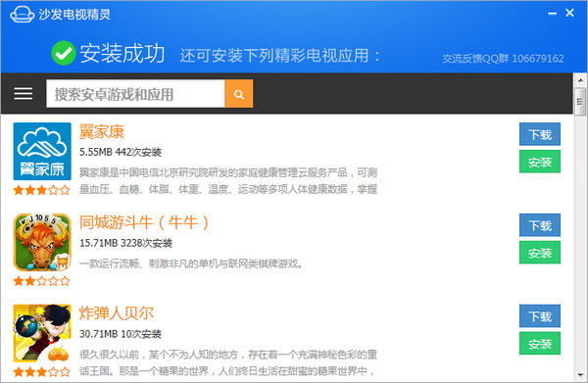Screen dimensions: 588x383
Task: Click the 同城游斗牛 description 一款运行流畅 text
Action: pos(191,263)
